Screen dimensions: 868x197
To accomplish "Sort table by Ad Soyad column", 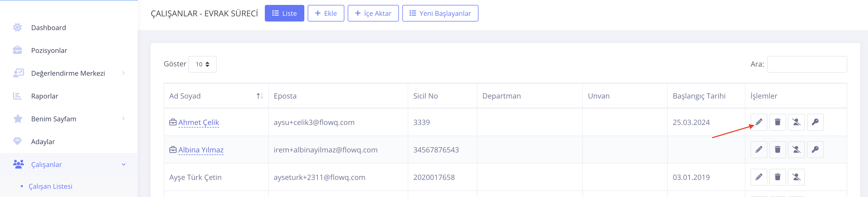I will tap(259, 96).
